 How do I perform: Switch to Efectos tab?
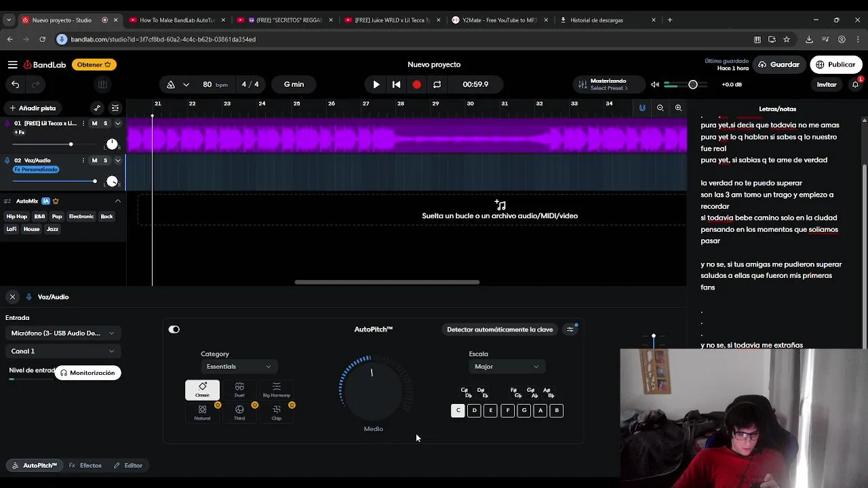85,466
